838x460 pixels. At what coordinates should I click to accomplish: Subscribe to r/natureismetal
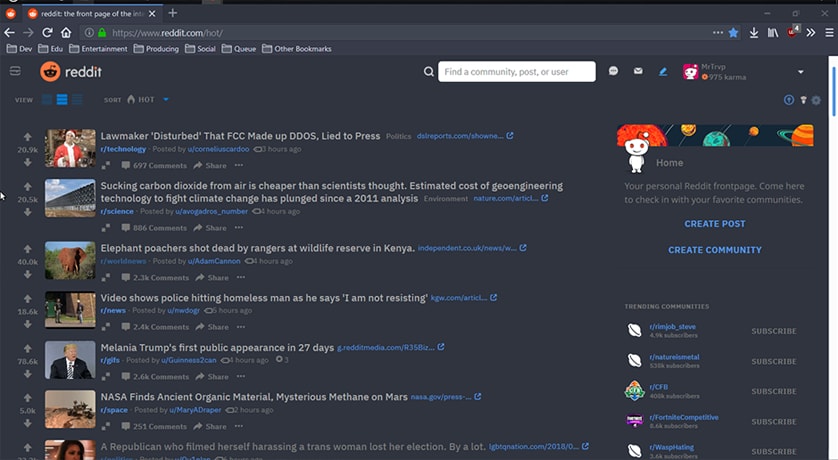(x=773, y=362)
